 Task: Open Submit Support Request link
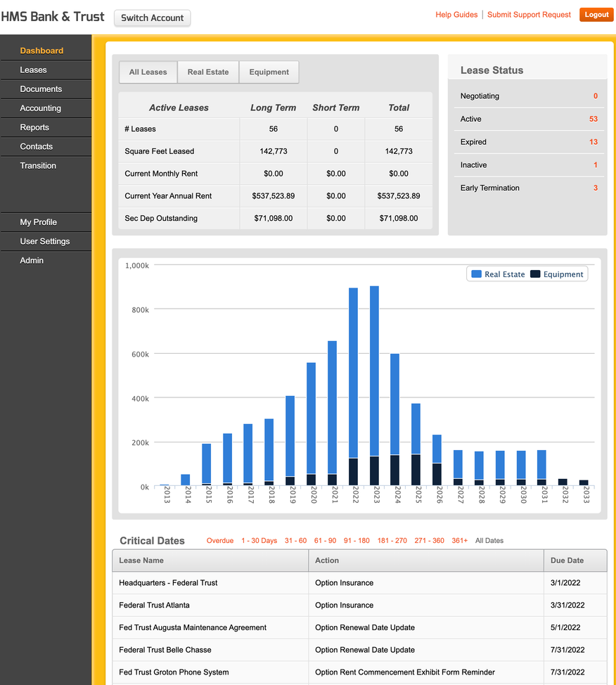[529, 15]
